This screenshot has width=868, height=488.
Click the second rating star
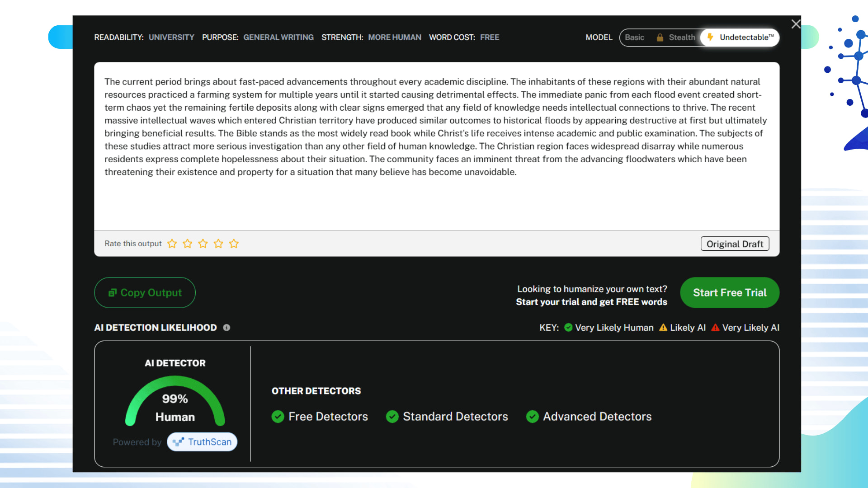point(187,244)
